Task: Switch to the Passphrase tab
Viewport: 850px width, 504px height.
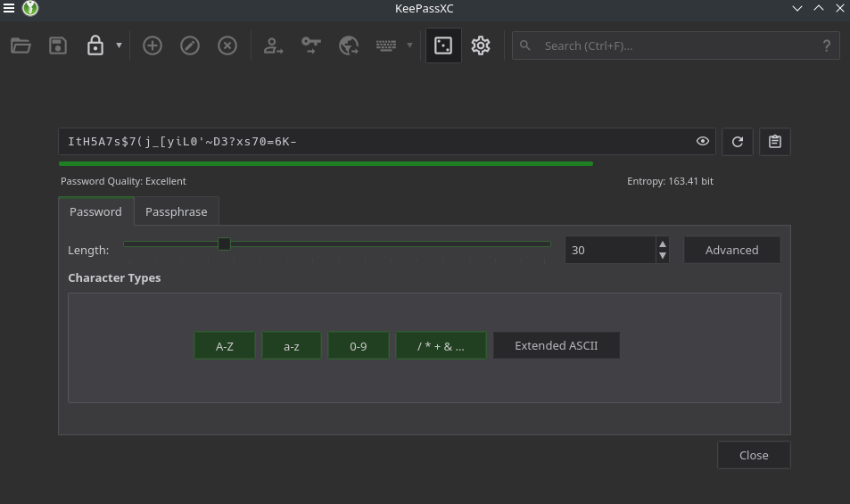Action: (177, 211)
